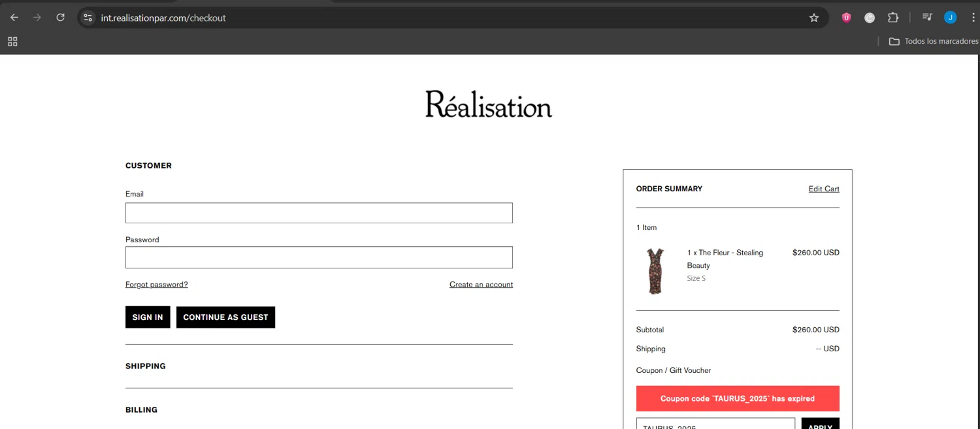Viewport: 980px width, 429px height.
Task: Open the pink shield extension icon
Action: 846,18
